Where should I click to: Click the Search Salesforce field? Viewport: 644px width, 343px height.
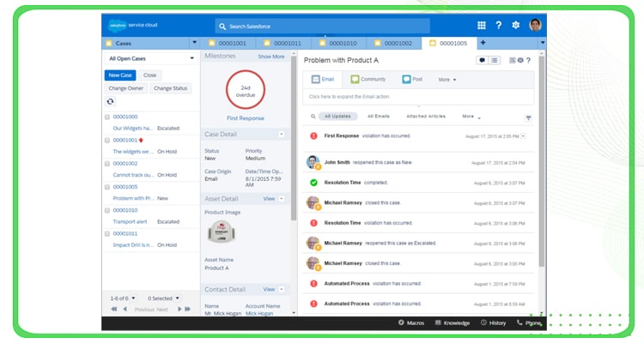click(x=322, y=27)
